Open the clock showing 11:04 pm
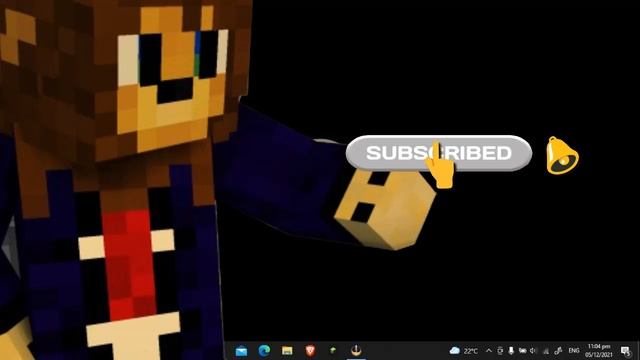Viewport: 640px width, 360px height. [599, 351]
